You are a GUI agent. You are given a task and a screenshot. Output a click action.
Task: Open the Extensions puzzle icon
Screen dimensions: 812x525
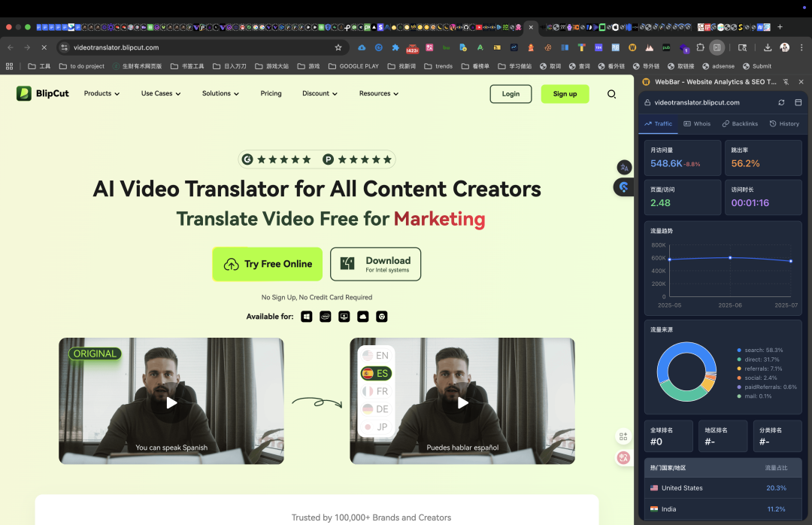tap(700, 47)
